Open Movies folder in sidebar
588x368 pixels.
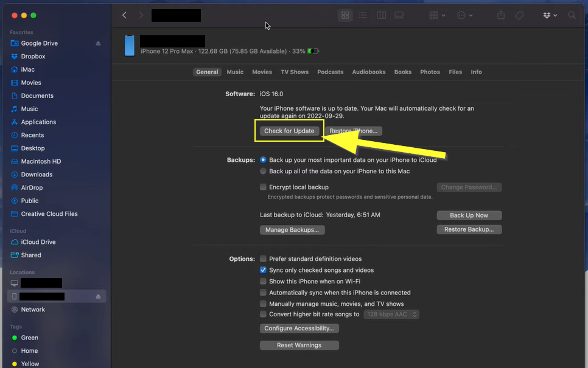click(x=31, y=83)
